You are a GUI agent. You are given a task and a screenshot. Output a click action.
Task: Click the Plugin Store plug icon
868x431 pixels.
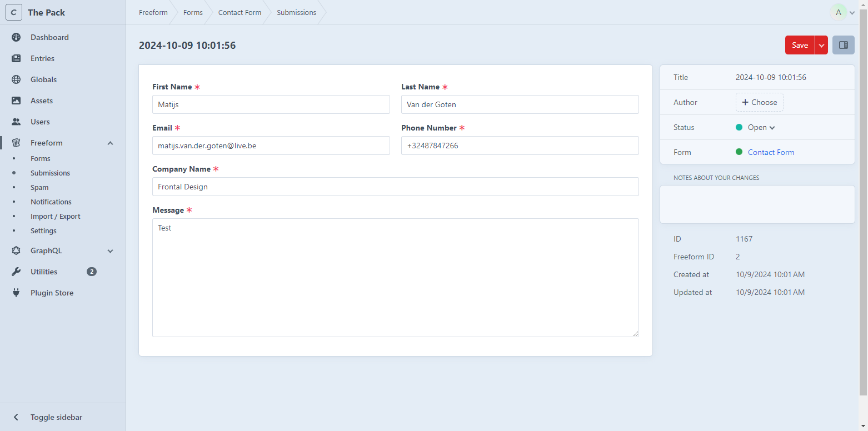tap(16, 293)
